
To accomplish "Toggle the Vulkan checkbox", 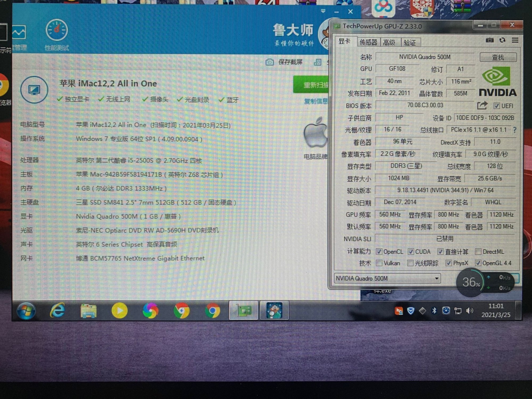I will point(379,263).
